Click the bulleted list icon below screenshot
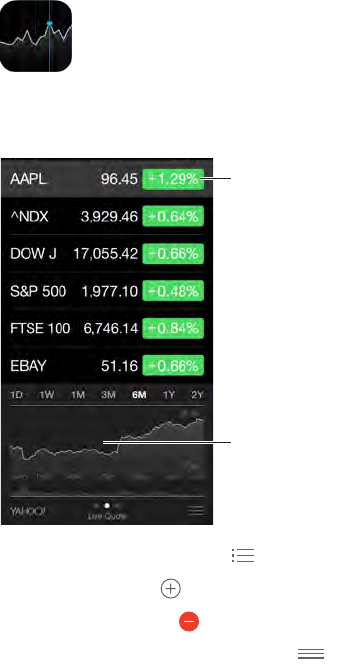Screen dimensions: 362x665 pyautogui.click(x=243, y=555)
